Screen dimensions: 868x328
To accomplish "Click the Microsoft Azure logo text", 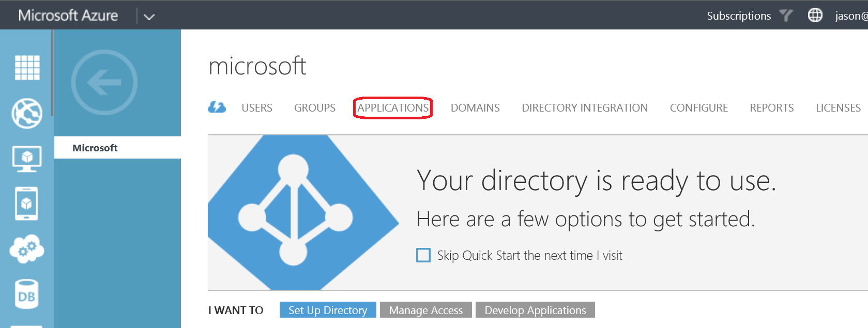I will [x=68, y=15].
